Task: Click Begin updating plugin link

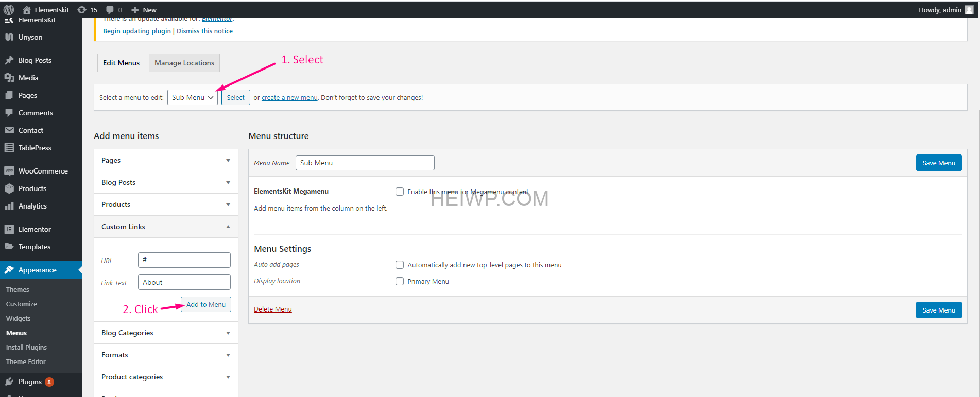Action: 137,31
